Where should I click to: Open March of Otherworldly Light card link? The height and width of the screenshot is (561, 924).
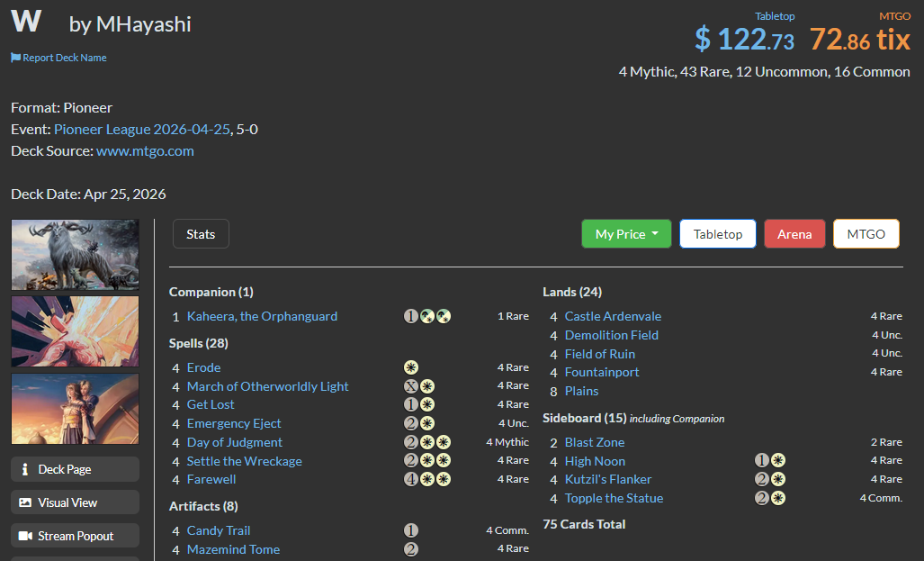click(267, 386)
